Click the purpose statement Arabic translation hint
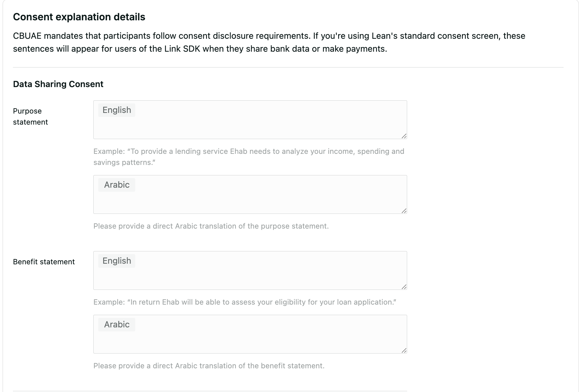The image size is (579, 392). coord(211,226)
